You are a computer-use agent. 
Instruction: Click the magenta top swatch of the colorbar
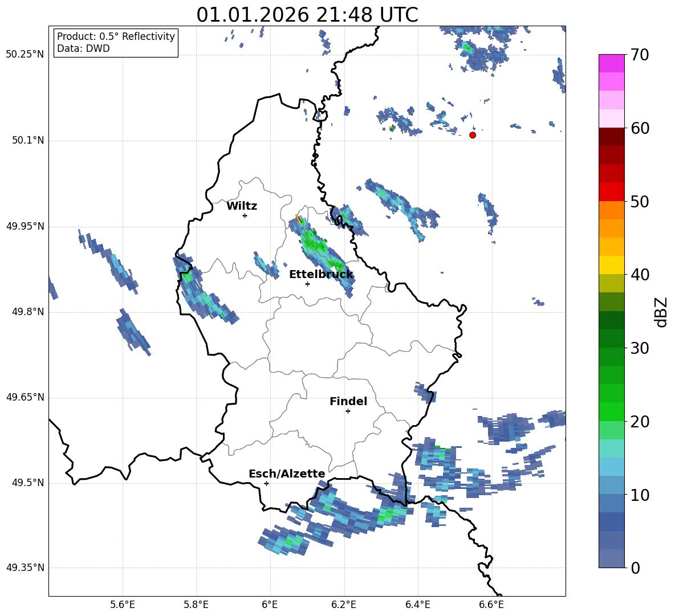[612, 63]
